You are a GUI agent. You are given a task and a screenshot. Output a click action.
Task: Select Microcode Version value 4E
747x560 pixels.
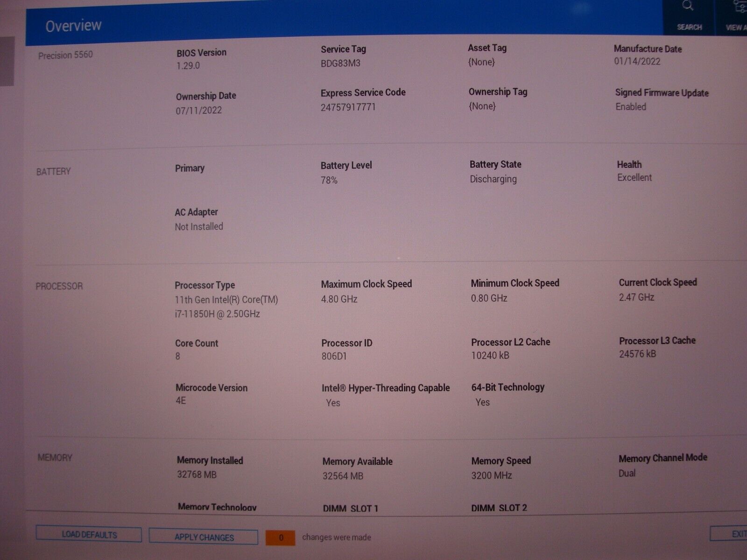click(181, 400)
